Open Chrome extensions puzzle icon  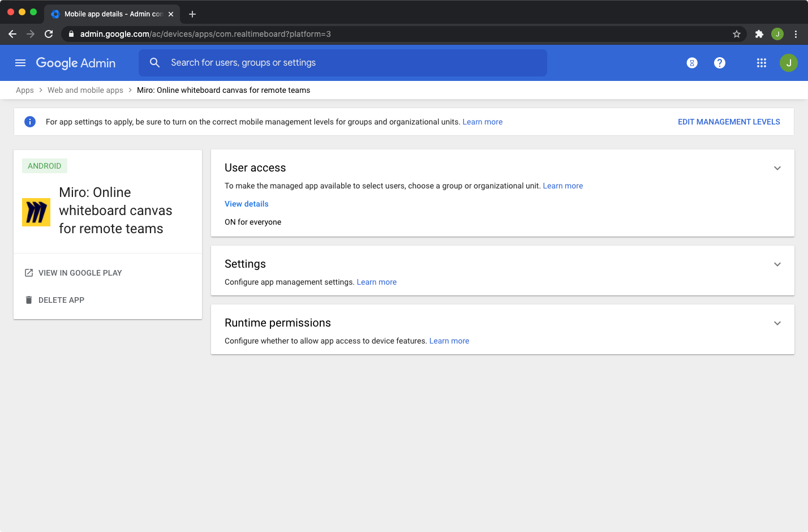759,34
